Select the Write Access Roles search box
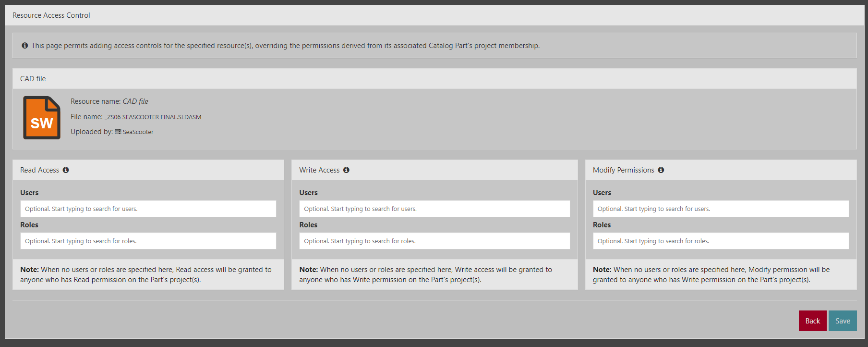The width and height of the screenshot is (868, 347). [x=434, y=241]
